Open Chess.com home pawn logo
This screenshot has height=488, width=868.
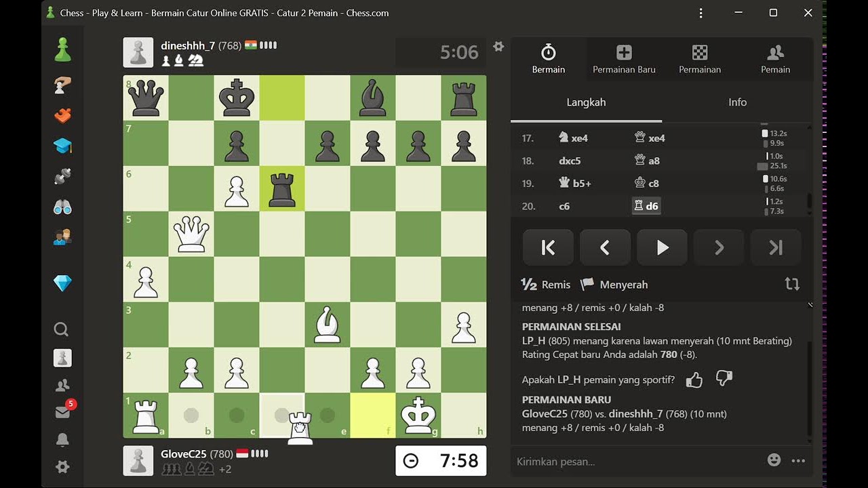(x=62, y=49)
